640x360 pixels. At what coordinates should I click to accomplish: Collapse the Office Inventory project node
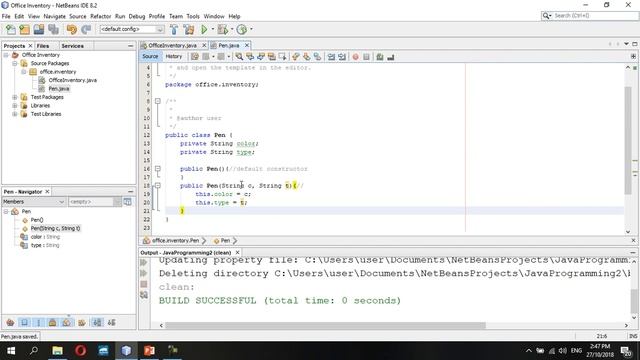(x=6, y=55)
